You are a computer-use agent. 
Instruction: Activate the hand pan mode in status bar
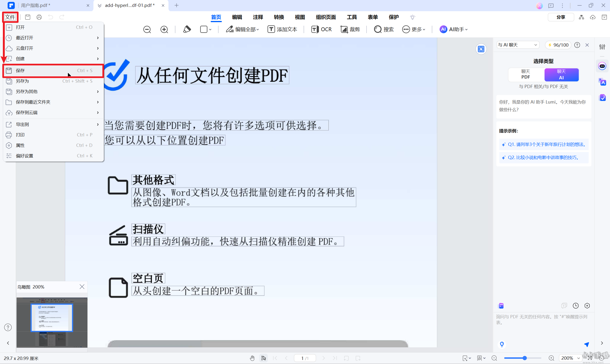click(x=252, y=358)
